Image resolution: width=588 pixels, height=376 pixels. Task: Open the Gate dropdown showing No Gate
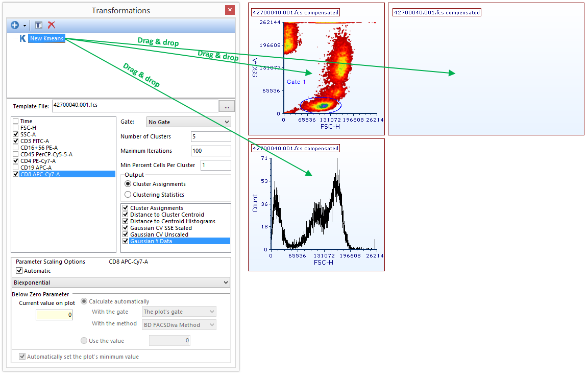coord(188,122)
